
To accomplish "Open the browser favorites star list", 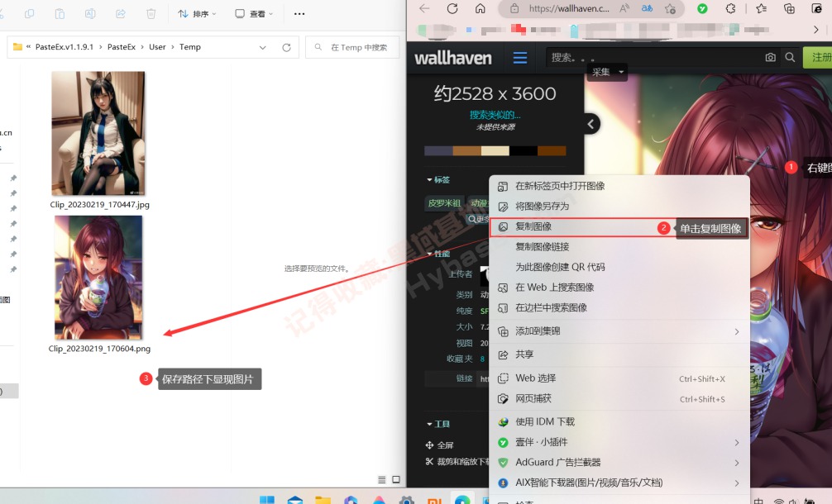I will coord(761,8).
